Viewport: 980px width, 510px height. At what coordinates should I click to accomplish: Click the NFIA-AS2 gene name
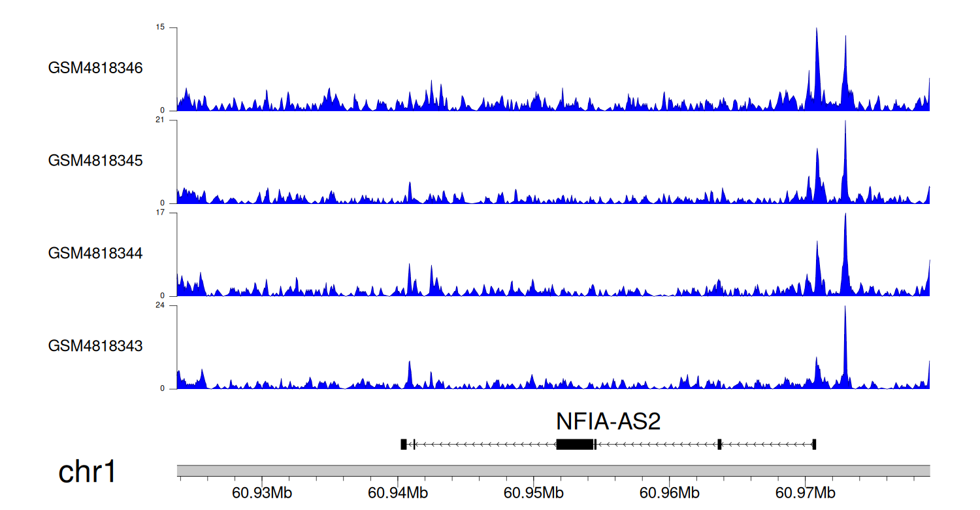click(608, 422)
